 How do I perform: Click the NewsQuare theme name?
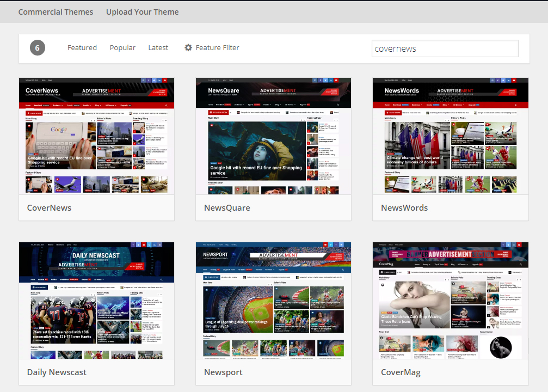coord(227,208)
